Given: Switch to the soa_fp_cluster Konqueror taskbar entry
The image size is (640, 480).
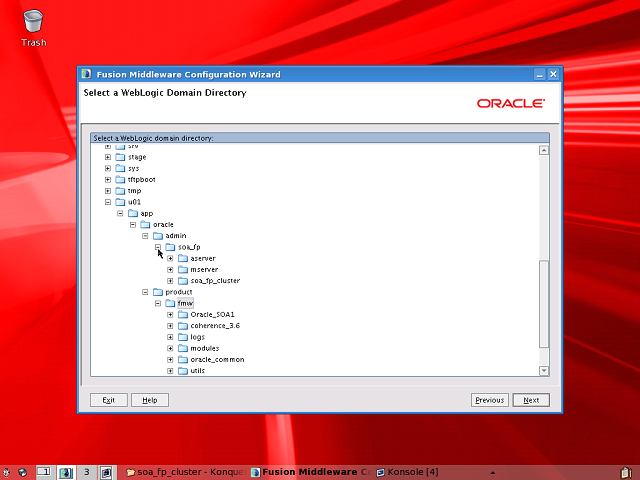Looking at the screenshot, I should pyautogui.click(x=186, y=472).
